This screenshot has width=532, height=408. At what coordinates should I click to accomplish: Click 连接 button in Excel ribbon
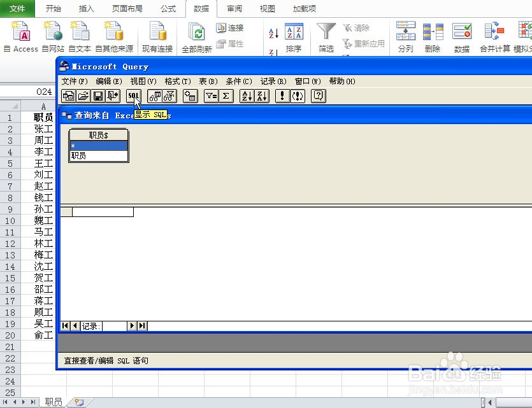(x=230, y=28)
